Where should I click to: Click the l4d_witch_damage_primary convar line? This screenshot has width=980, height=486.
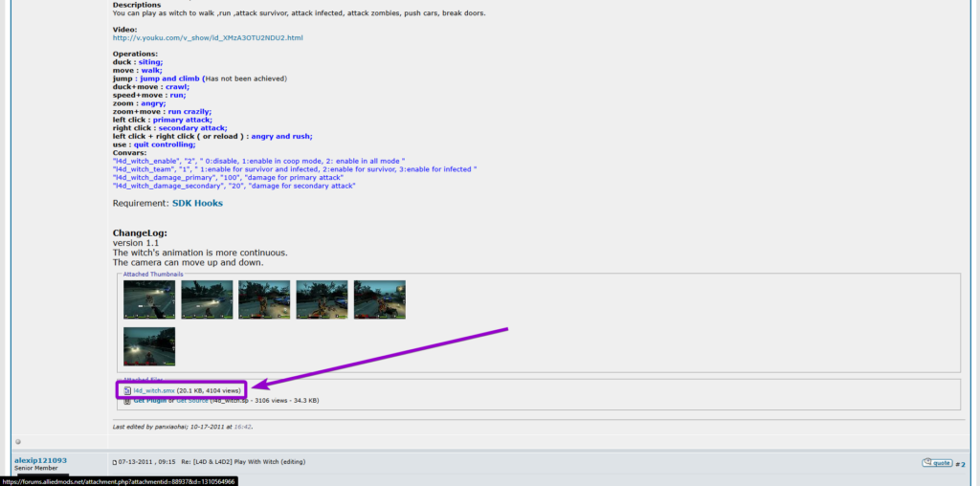coord(228,177)
